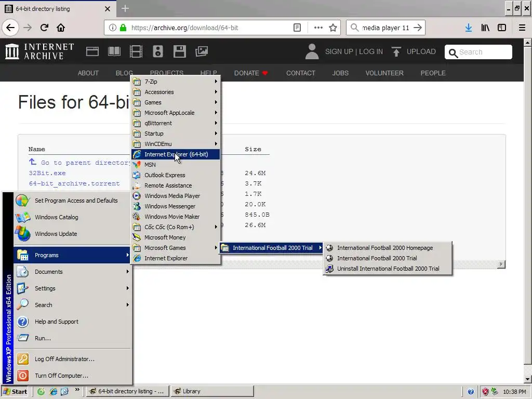Start Windows Movie Maker

[x=176, y=217]
